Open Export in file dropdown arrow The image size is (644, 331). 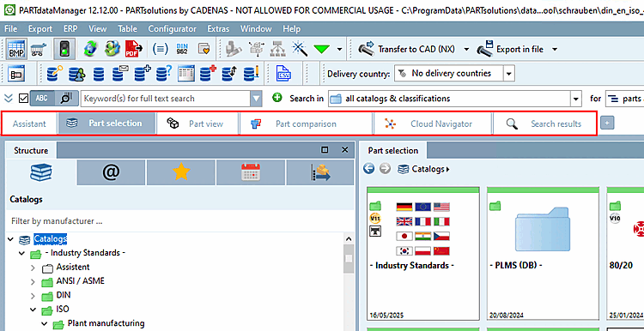(555, 49)
